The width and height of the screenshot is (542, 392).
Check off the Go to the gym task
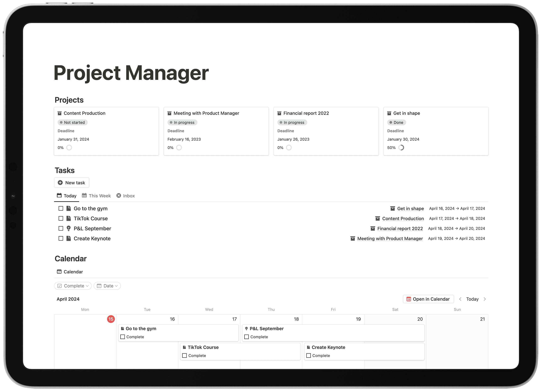(61, 208)
